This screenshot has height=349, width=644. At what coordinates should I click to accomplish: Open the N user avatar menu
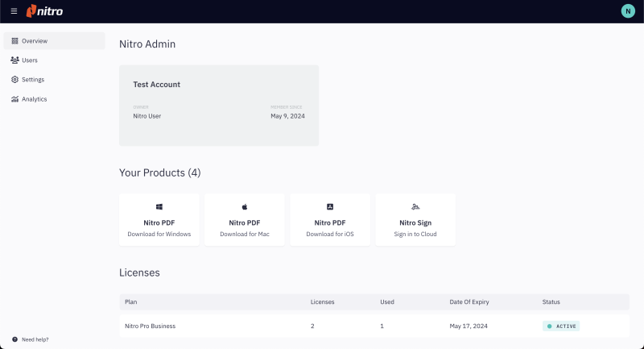tap(628, 11)
